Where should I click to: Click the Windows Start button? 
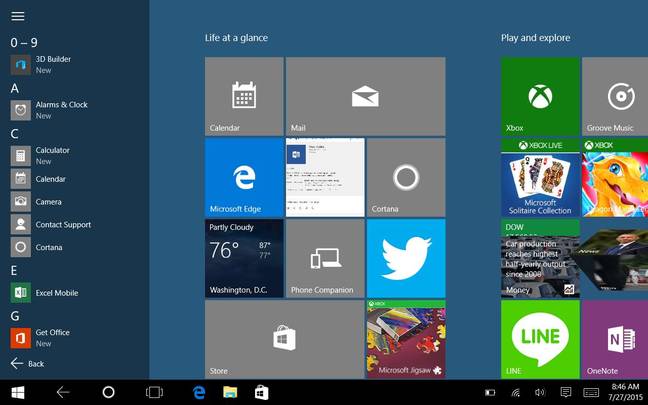(18, 392)
